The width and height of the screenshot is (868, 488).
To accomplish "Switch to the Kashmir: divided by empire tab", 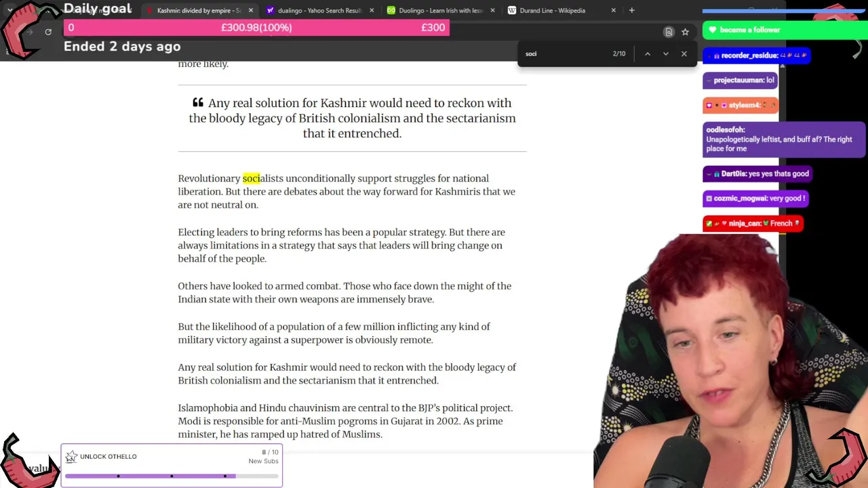I will pos(199,10).
